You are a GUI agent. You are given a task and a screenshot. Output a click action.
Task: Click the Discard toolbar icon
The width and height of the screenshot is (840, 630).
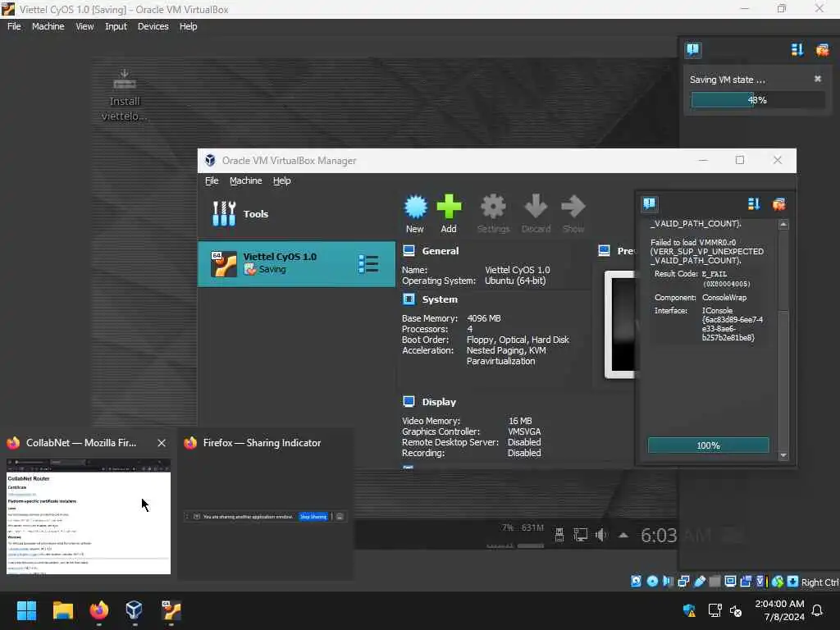tap(536, 214)
